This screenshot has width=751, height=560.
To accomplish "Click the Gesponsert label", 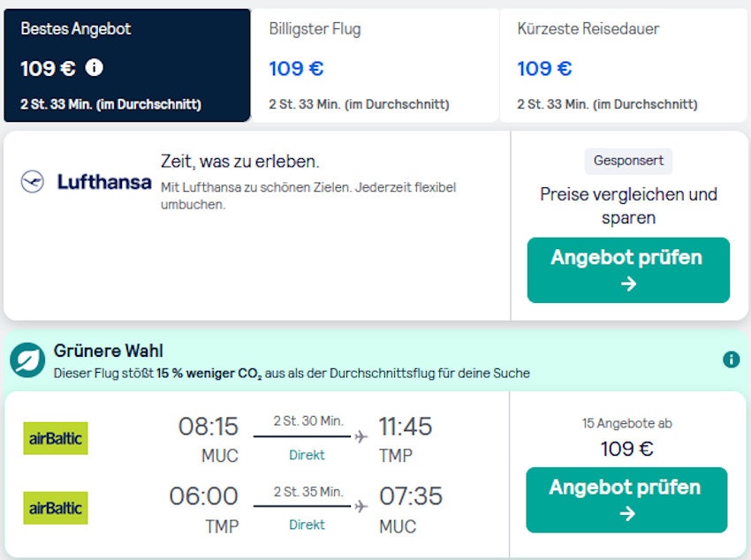I will (x=627, y=160).
